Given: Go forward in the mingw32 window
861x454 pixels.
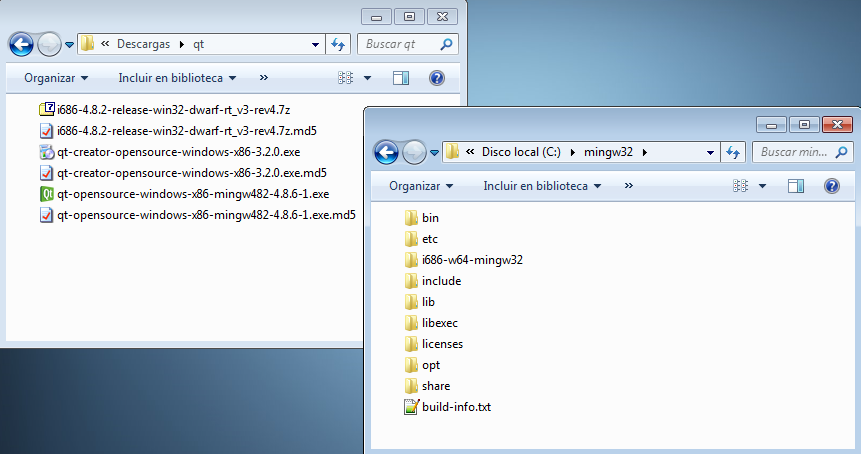Looking at the screenshot, I should [414, 152].
